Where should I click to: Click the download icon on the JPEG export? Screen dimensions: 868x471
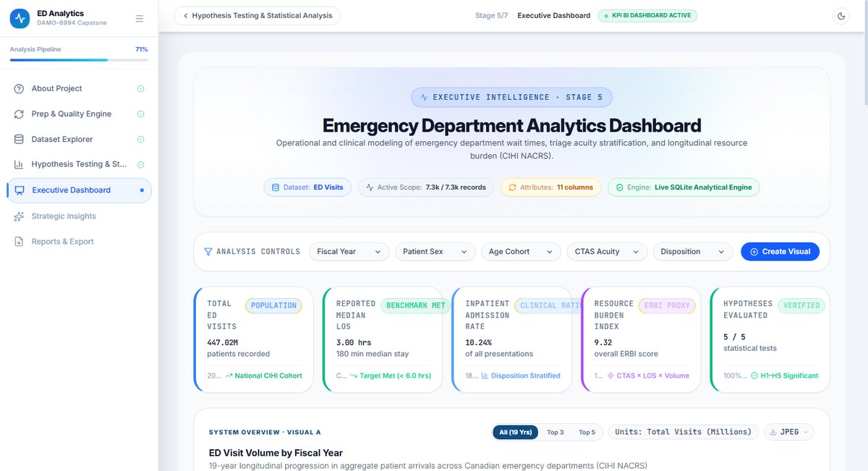point(773,432)
